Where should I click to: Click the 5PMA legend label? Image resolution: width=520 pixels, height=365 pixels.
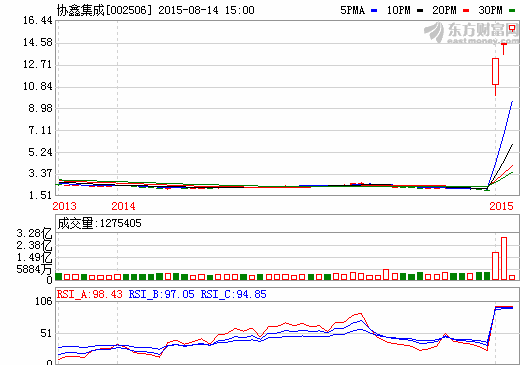click(x=353, y=10)
